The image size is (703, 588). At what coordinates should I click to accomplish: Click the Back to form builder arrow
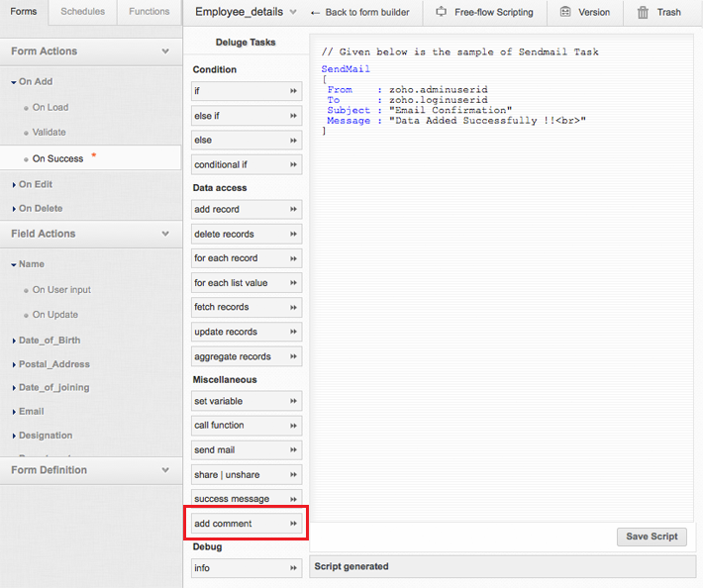315,13
